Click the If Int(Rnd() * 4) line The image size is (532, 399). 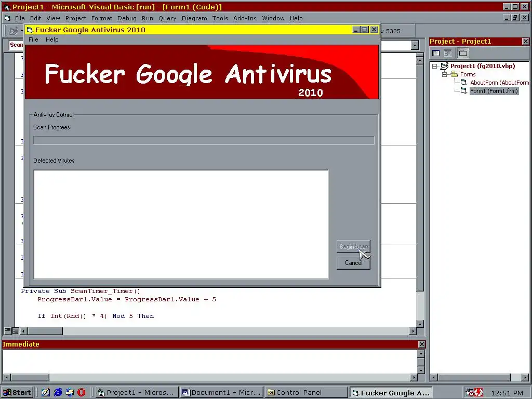click(x=96, y=316)
